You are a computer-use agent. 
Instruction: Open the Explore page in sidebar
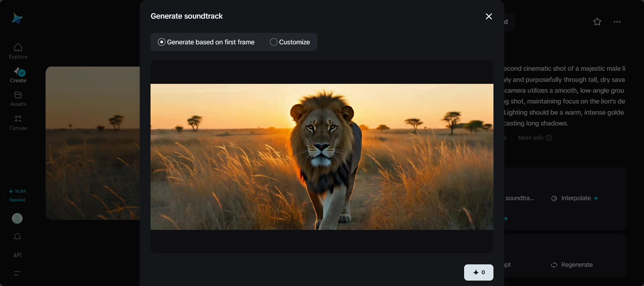point(18,51)
